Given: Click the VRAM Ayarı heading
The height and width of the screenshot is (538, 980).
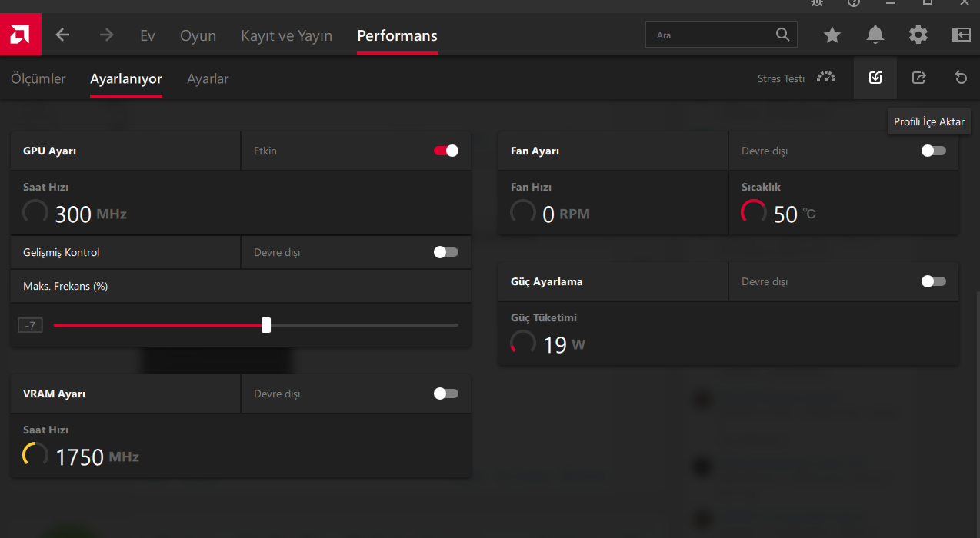Looking at the screenshot, I should 54,394.
